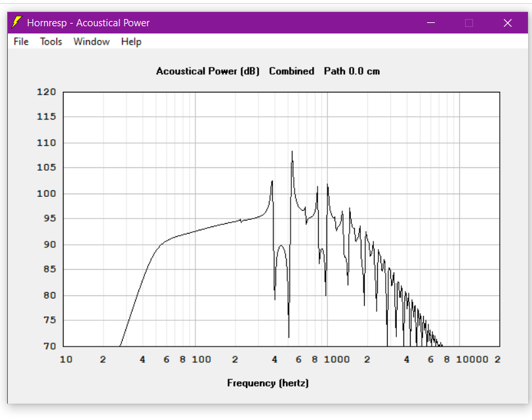Click the Path 0.0 cm label

tap(352, 71)
